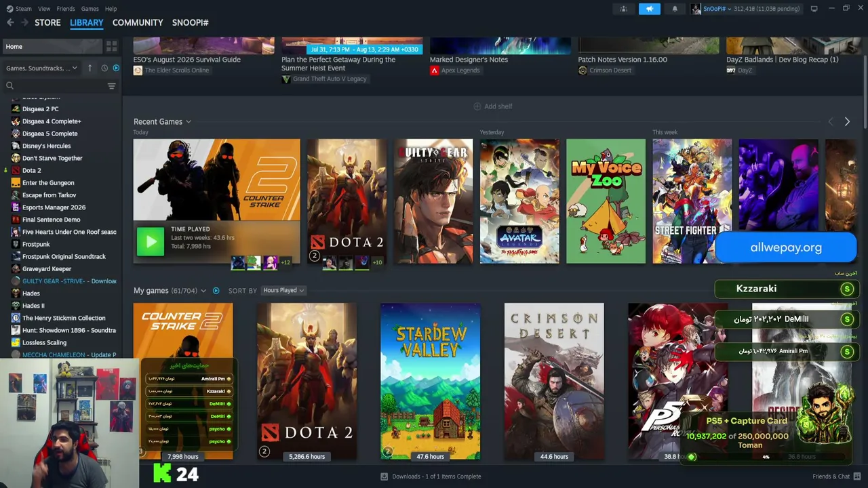Open the Friends menu
The height and width of the screenshot is (488, 868).
coord(66,9)
